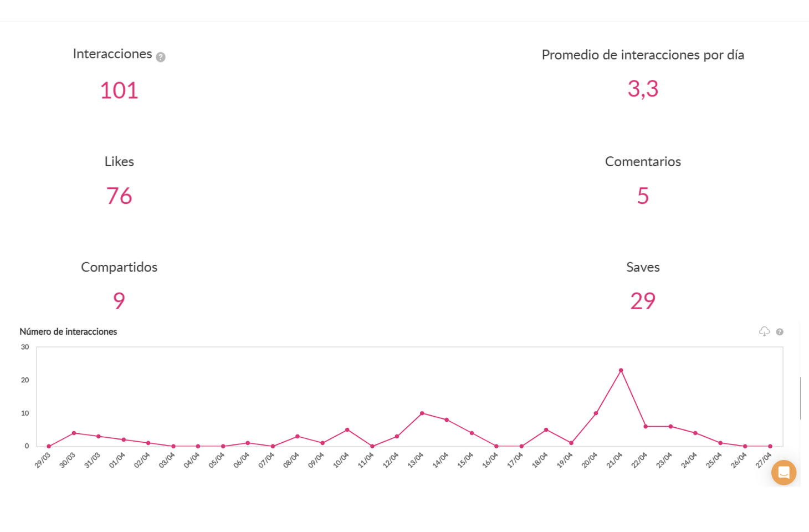Click the peak data point on 21/04
Viewport: 809px width, 532px height.
point(621,370)
